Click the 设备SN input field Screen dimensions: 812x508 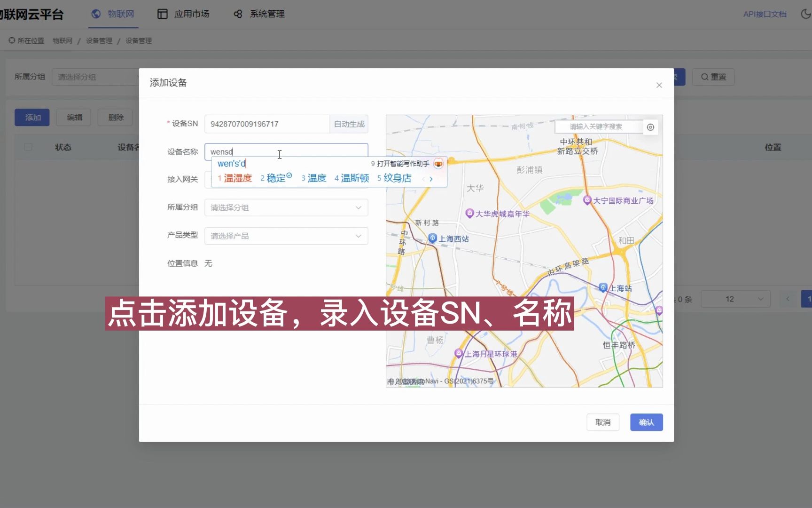(x=267, y=124)
